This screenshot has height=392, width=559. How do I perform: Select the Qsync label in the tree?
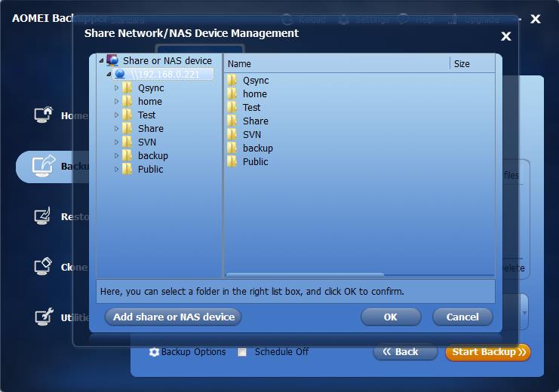click(x=151, y=88)
